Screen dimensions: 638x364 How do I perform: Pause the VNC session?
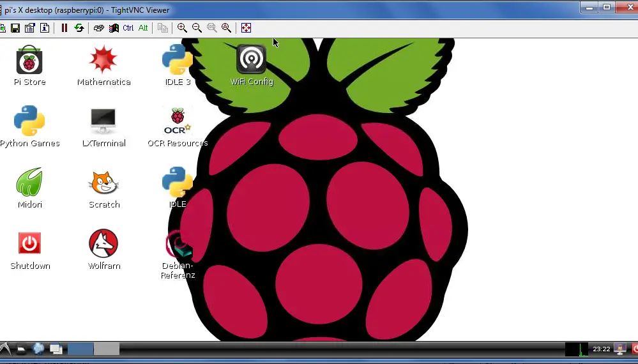pos(65,27)
